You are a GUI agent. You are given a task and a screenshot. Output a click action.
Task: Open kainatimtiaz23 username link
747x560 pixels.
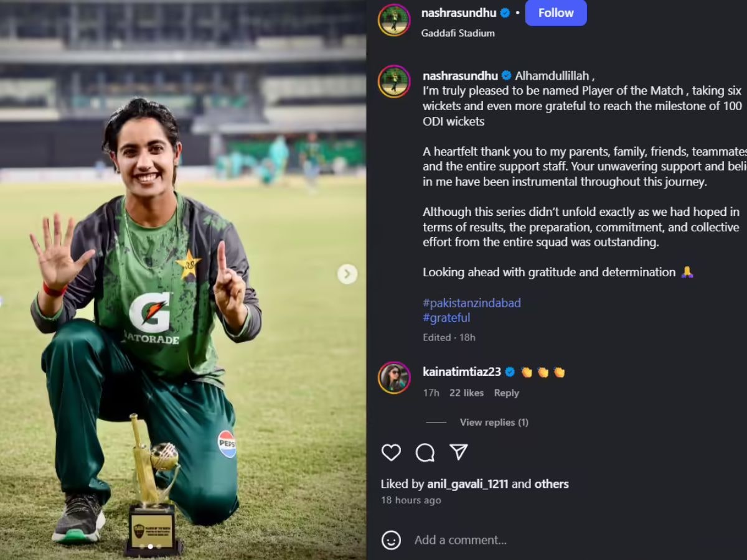pyautogui.click(x=462, y=371)
